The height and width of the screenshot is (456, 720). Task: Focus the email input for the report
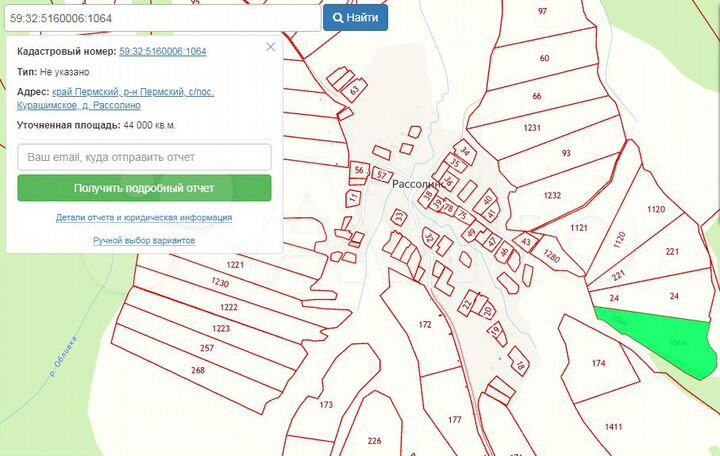click(x=145, y=157)
